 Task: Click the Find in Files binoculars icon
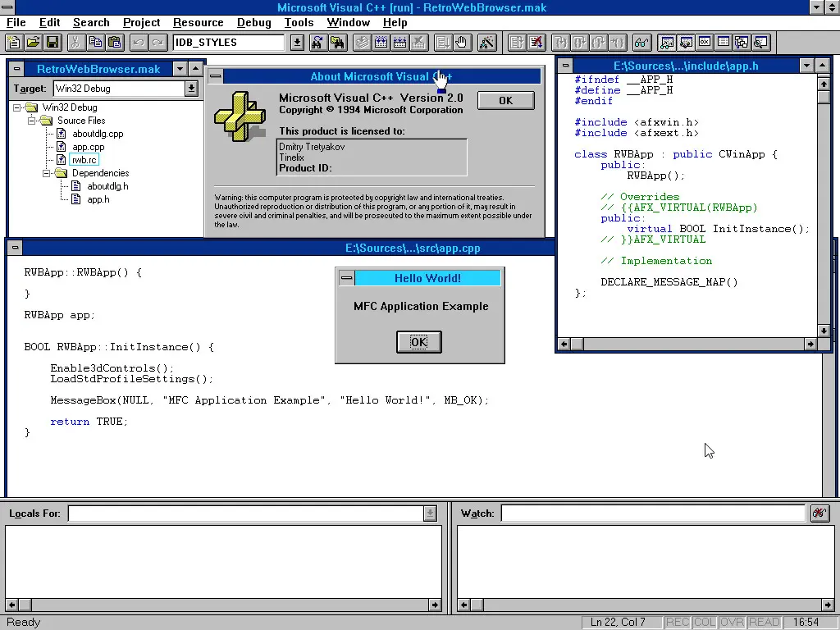coord(337,43)
